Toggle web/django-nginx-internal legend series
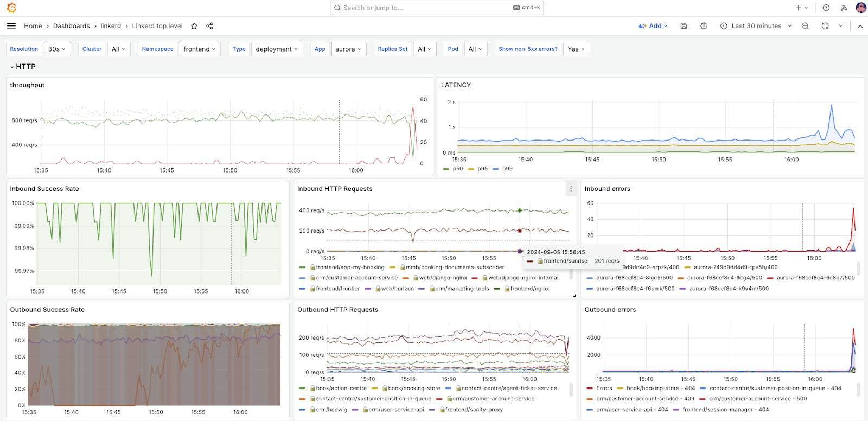 point(520,278)
